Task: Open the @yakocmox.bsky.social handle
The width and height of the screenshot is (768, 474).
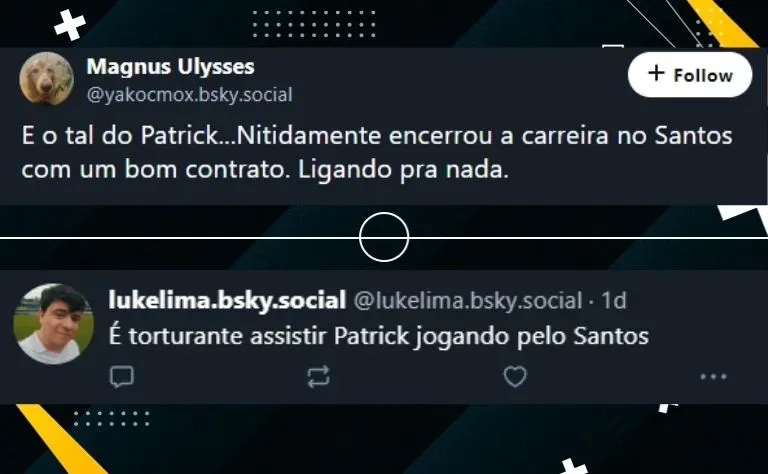Action: [x=190, y=95]
